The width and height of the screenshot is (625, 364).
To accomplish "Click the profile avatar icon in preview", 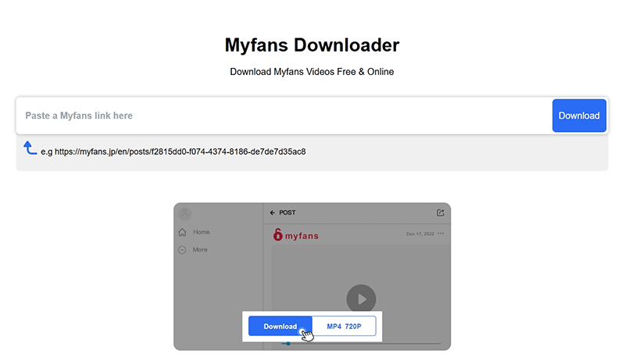I will point(184,213).
